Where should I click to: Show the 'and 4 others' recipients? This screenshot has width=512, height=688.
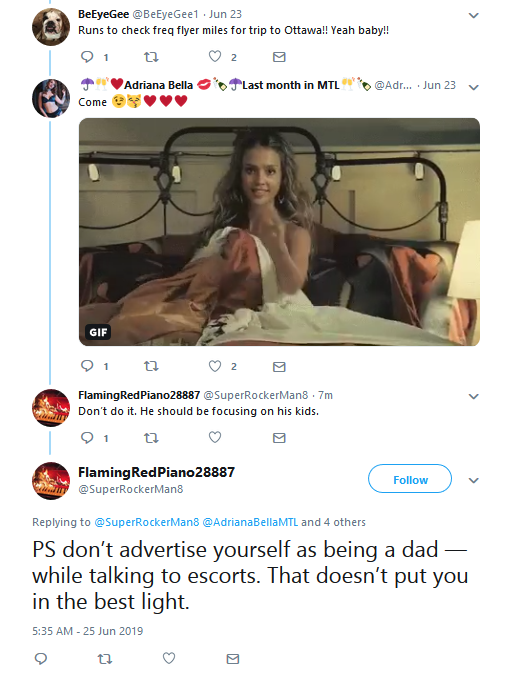(333, 522)
